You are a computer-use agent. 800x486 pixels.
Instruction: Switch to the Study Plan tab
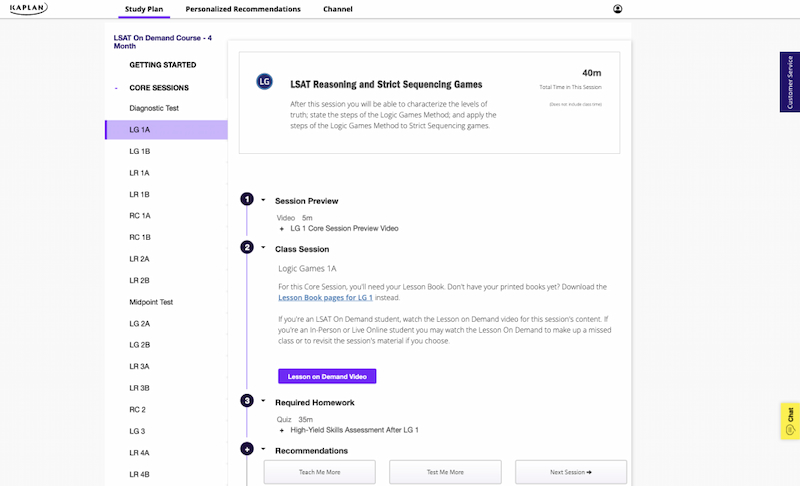[x=144, y=9]
